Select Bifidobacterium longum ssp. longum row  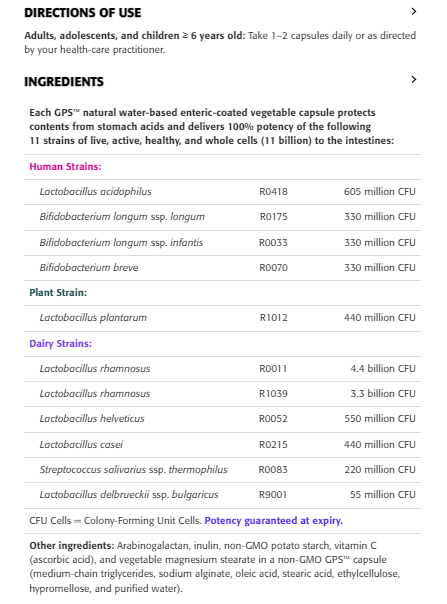[x=222, y=217]
